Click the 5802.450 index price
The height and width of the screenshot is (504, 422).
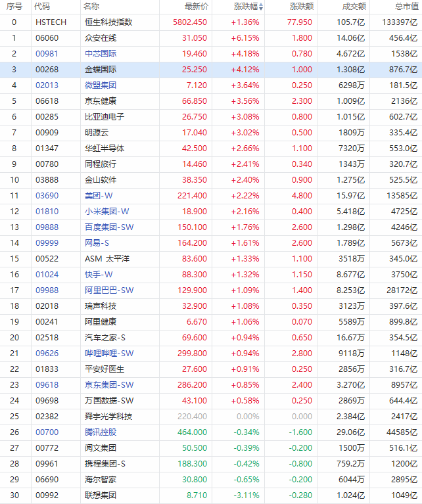coord(190,22)
